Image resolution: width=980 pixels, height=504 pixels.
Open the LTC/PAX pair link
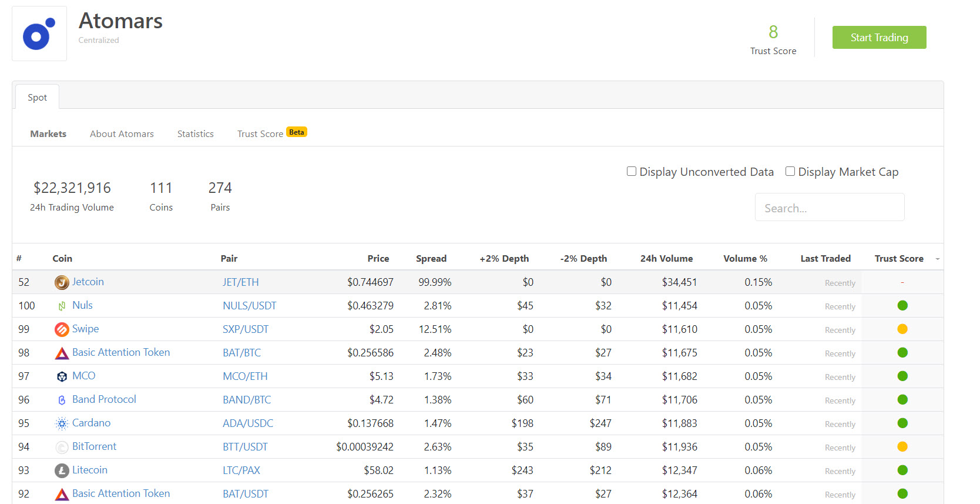click(241, 470)
